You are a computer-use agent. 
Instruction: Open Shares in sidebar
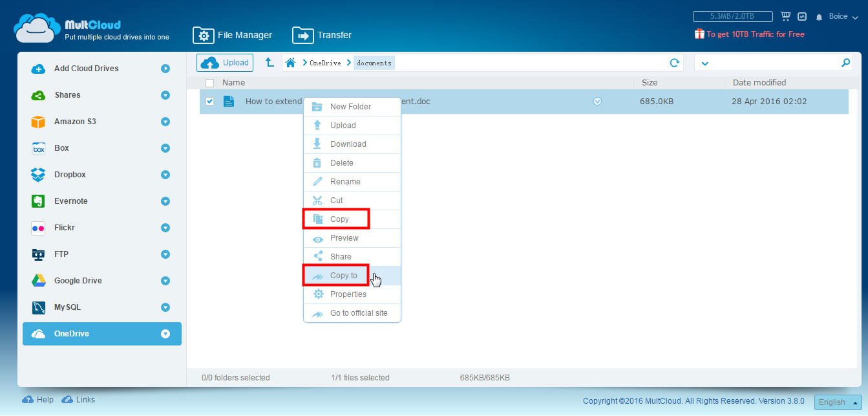point(67,95)
